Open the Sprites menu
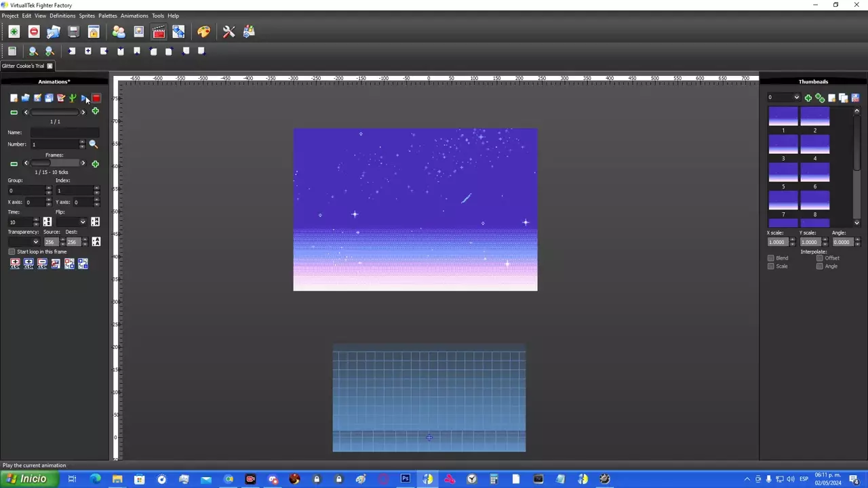Image resolution: width=868 pixels, height=488 pixels. click(87, 16)
